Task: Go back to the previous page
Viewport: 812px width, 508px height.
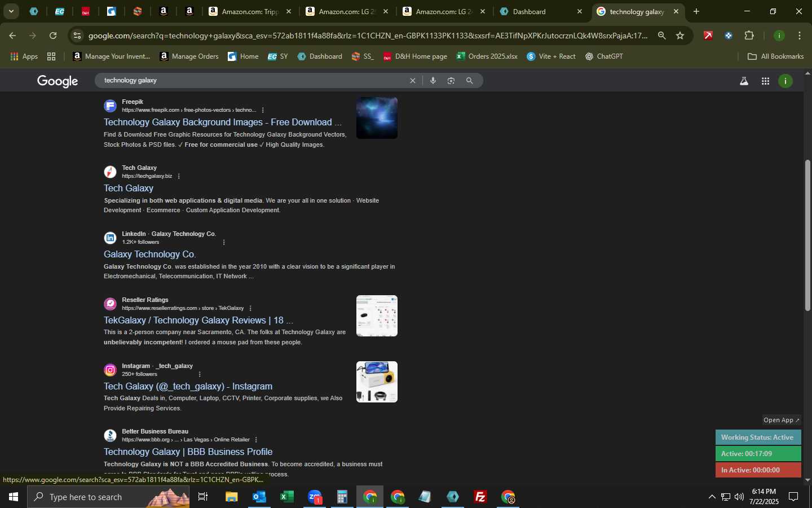Action: coord(12,36)
